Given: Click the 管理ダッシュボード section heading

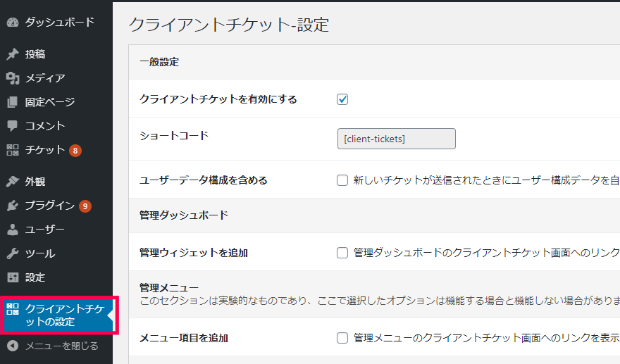Looking at the screenshot, I should [x=184, y=215].
